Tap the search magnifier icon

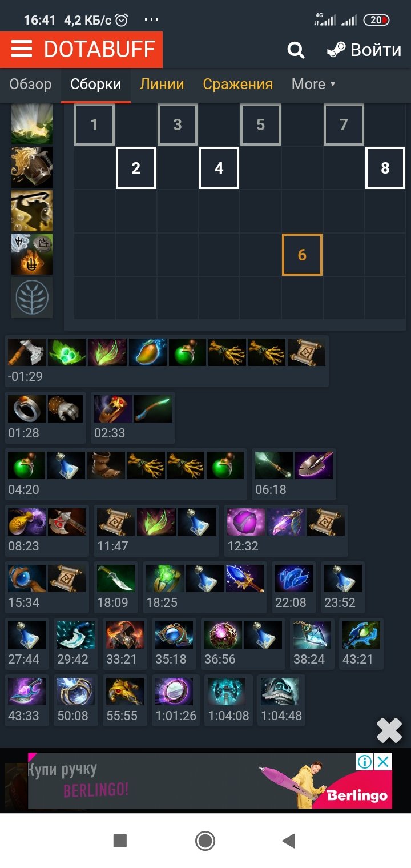click(x=296, y=50)
